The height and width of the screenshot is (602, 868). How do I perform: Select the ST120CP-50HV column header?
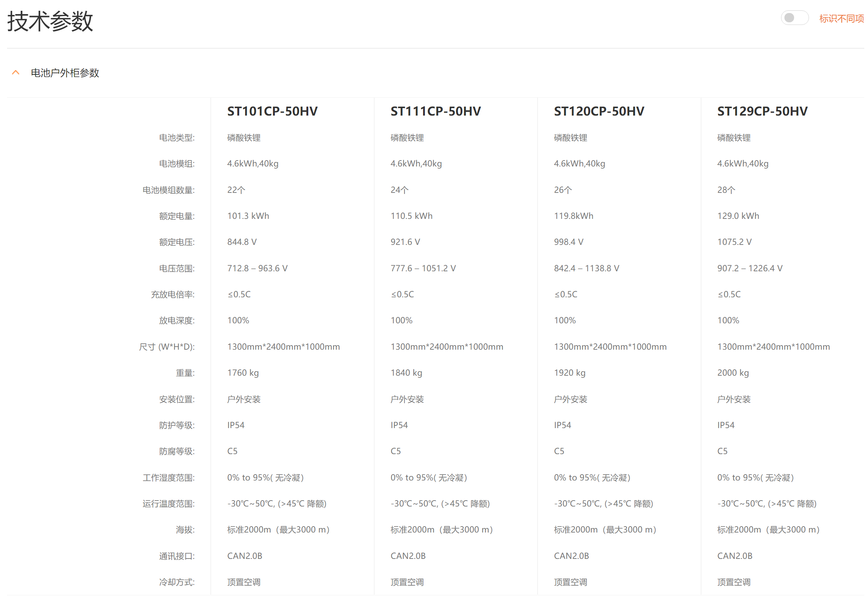tap(598, 111)
